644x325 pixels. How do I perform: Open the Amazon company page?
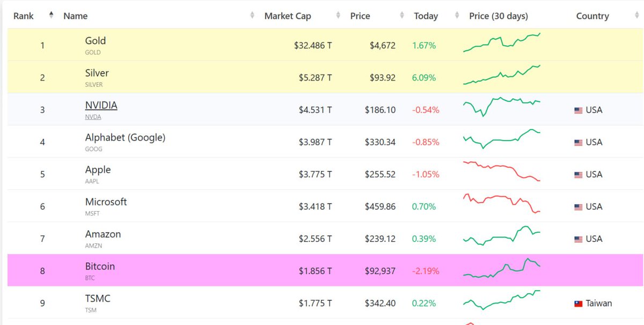coord(103,234)
